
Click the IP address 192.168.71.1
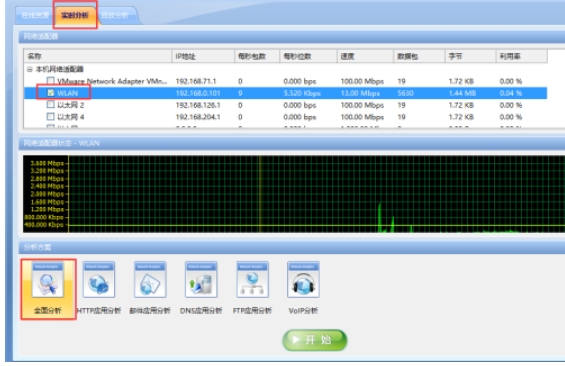[x=196, y=81]
